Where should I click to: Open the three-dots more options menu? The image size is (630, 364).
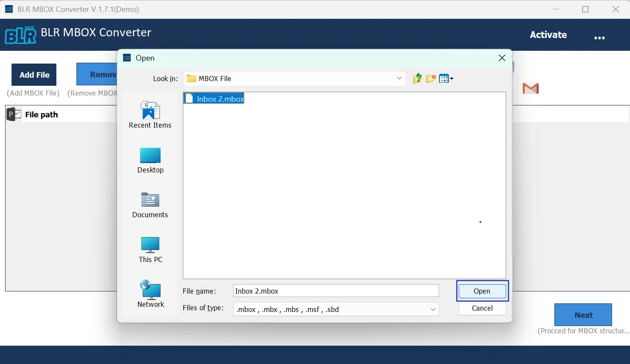[599, 38]
